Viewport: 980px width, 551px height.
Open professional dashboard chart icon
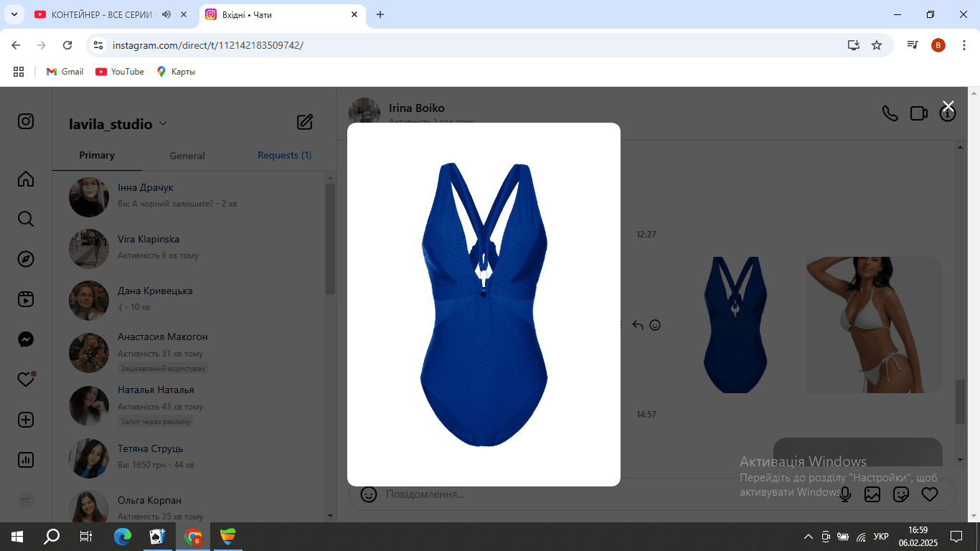click(x=26, y=460)
